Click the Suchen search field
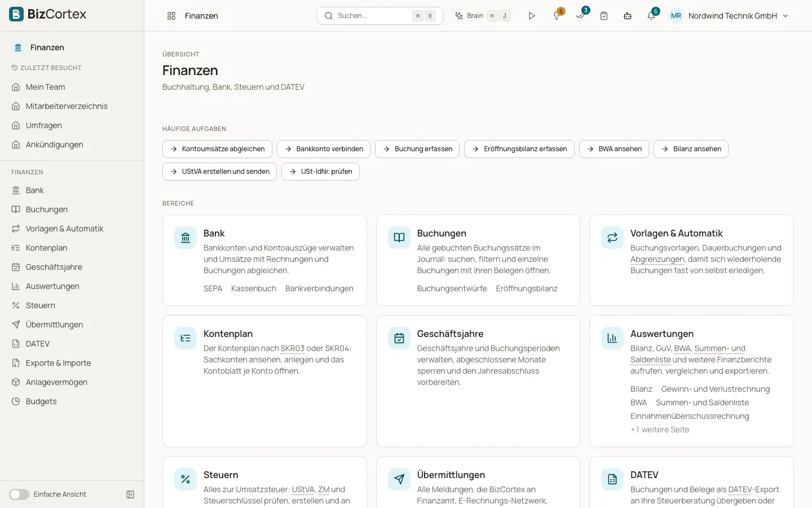The width and height of the screenshot is (812, 508). (x=380, y=16)
